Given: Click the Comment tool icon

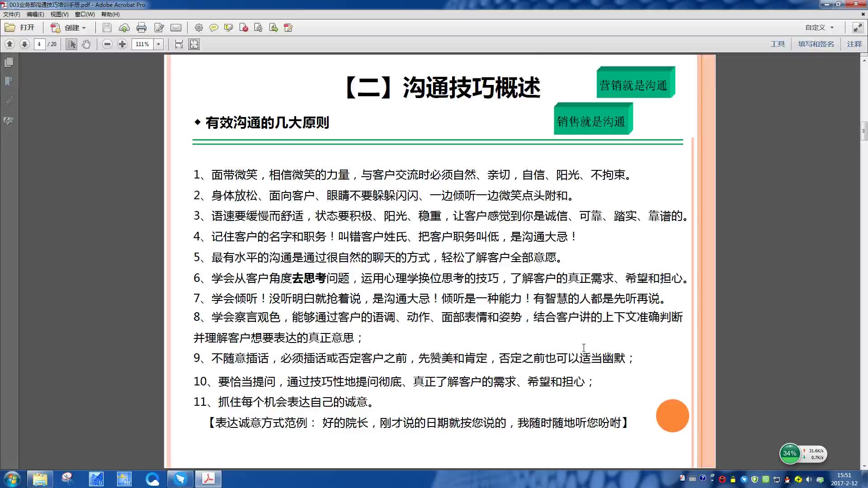Looking at the screenshot, I should (x=213, y=28).
